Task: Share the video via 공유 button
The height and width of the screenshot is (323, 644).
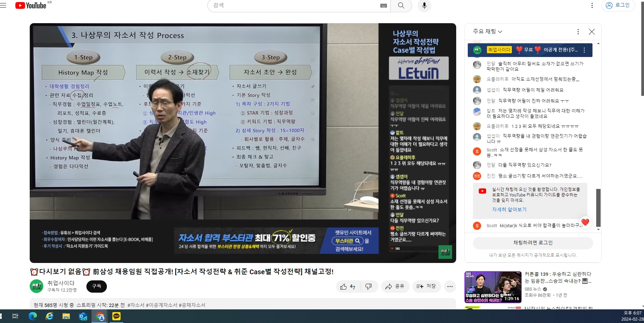Action: point(395,287)
